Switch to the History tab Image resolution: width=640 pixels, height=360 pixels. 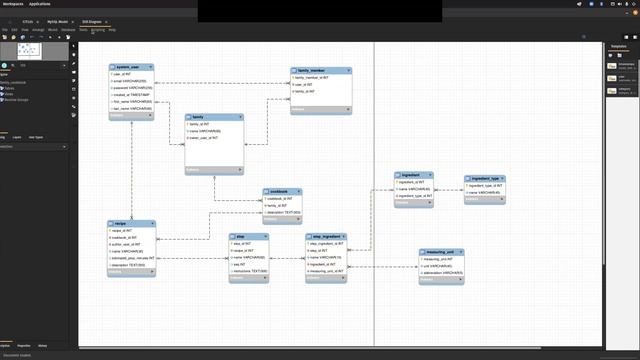[42, 346]
